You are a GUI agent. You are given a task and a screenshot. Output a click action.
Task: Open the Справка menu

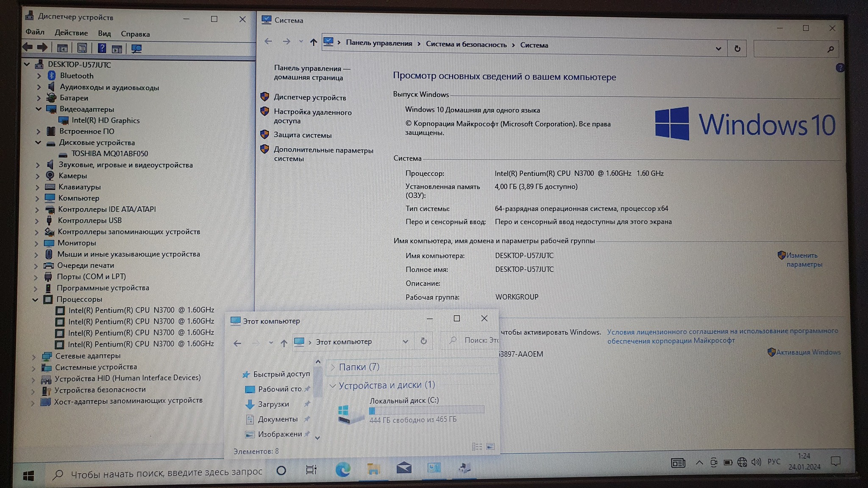135,34
